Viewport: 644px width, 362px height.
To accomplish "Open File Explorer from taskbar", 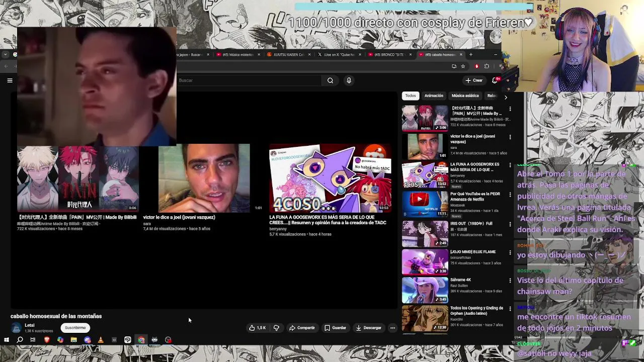I will 74,340.
